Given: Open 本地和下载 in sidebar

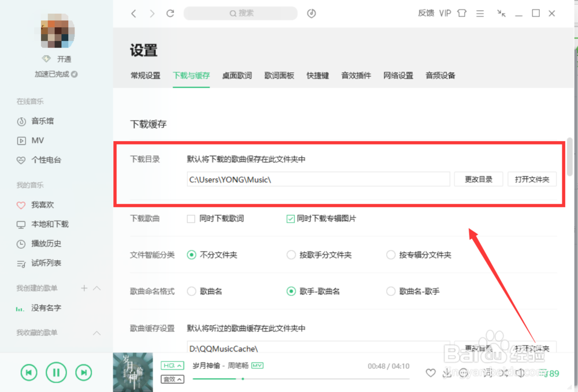Looking at the screenshot, I should point(43,224).
